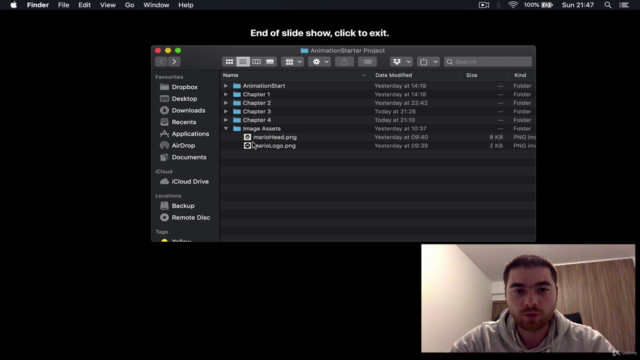
Task: Expand the Chapter 1 folder
Action: tap(226, 94)
